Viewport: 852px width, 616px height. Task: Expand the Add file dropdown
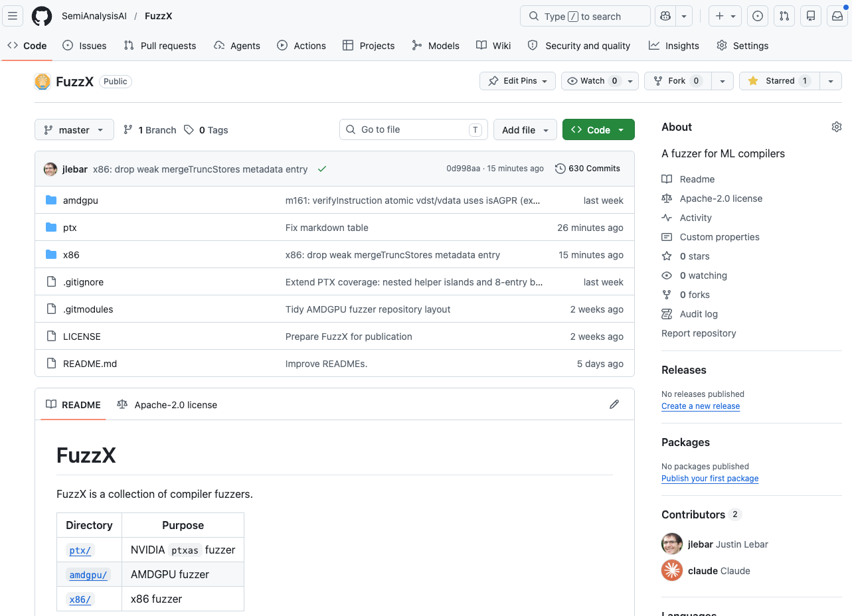click(x=525, y=130)
